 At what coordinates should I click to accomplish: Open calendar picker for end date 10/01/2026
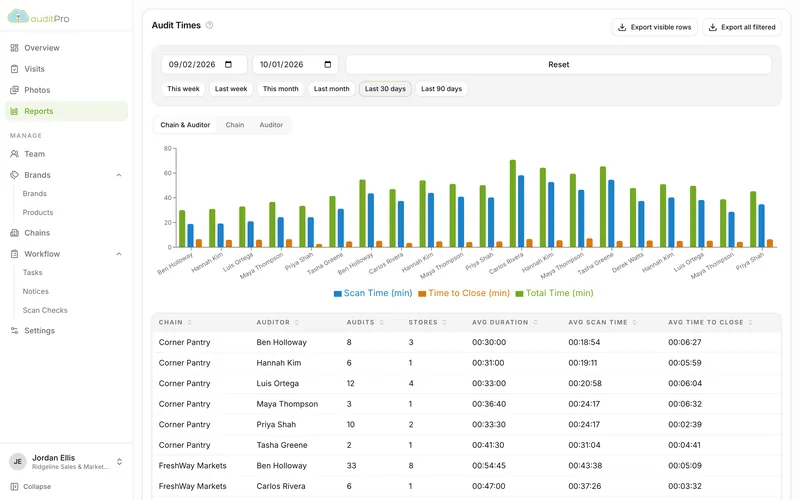328,64
